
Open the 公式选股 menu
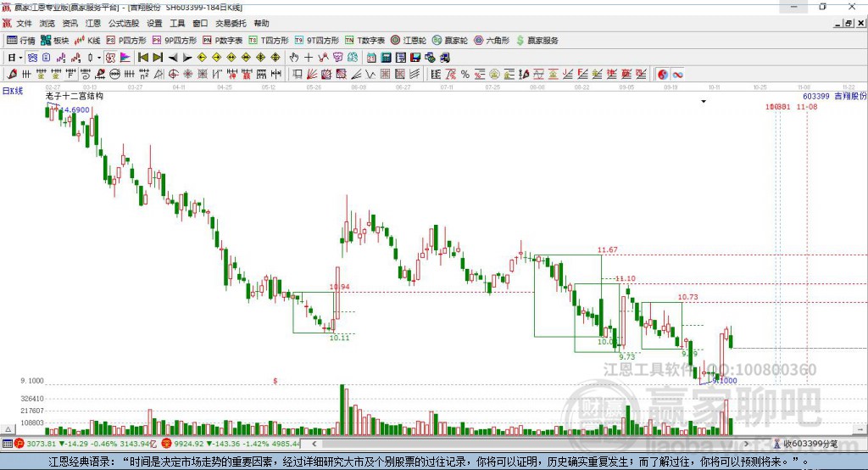click(x=124, y=23)
